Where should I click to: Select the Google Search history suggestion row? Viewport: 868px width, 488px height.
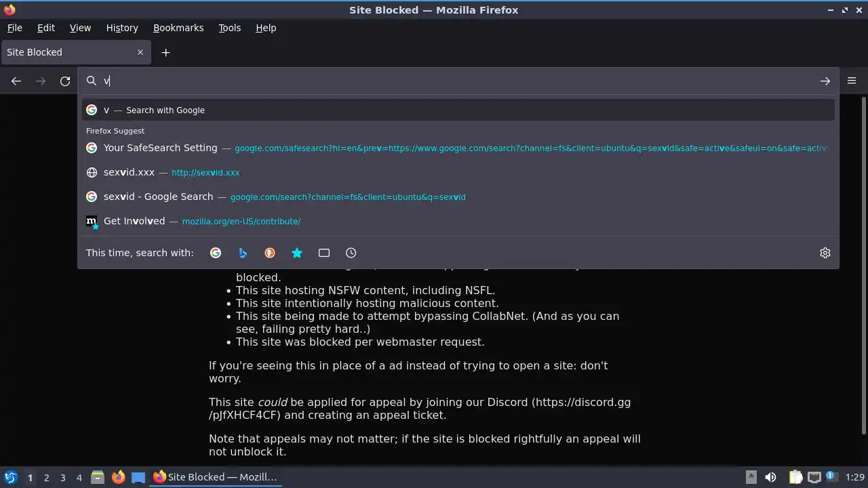click(458, 197)
